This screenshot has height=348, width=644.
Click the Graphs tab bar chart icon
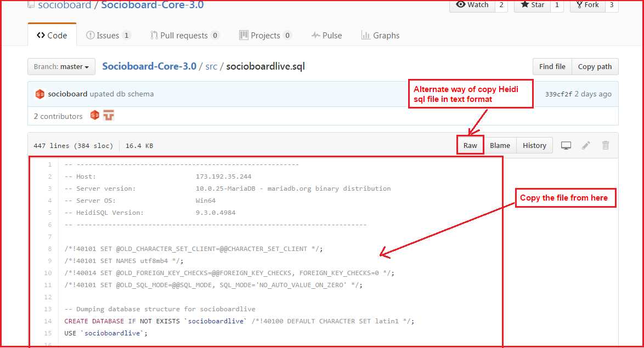[x=365, y=35]
